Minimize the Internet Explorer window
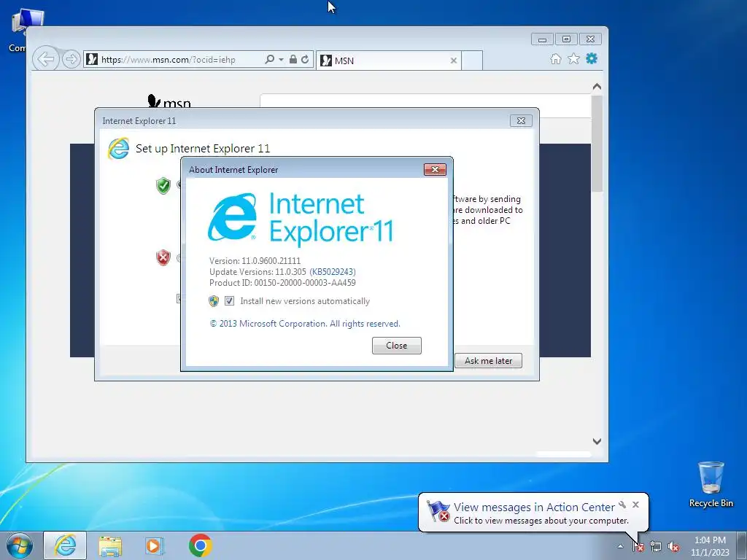Image resolution: width=747 pixels, height=560 pixels. point(542,39)
